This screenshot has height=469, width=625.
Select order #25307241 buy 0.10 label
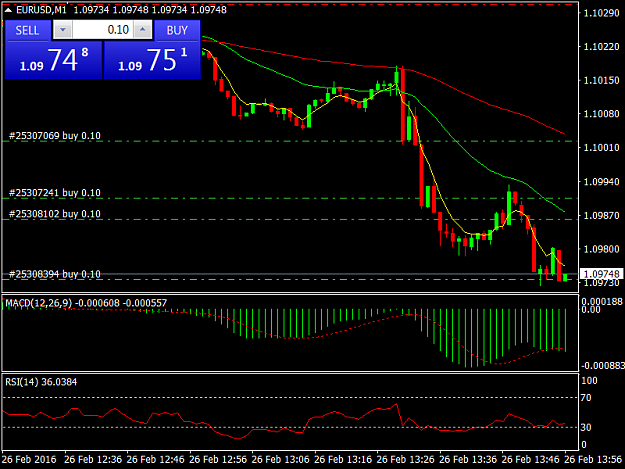[55, 193]
